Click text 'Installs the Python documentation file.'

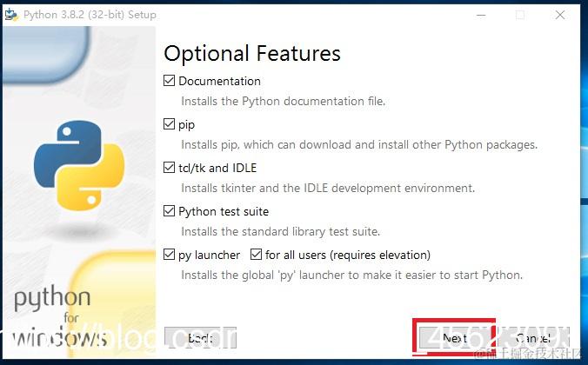pyautogui.click(x=284, y=101)
